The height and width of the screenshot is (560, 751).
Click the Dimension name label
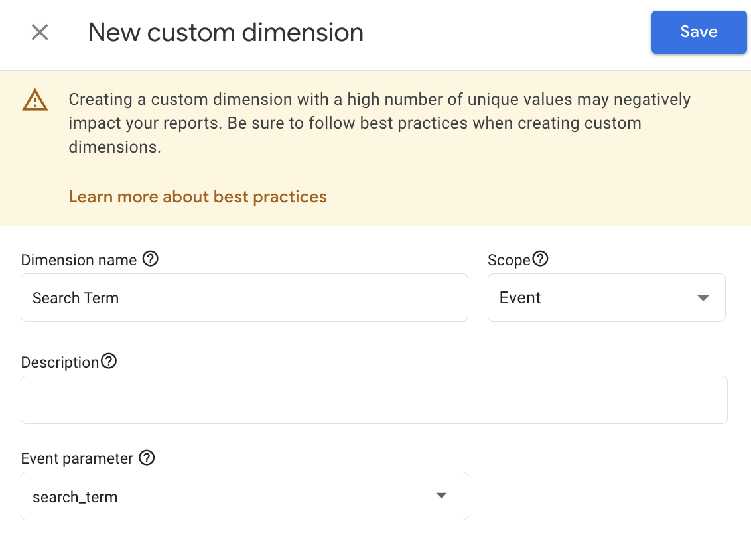pos(78,260)
